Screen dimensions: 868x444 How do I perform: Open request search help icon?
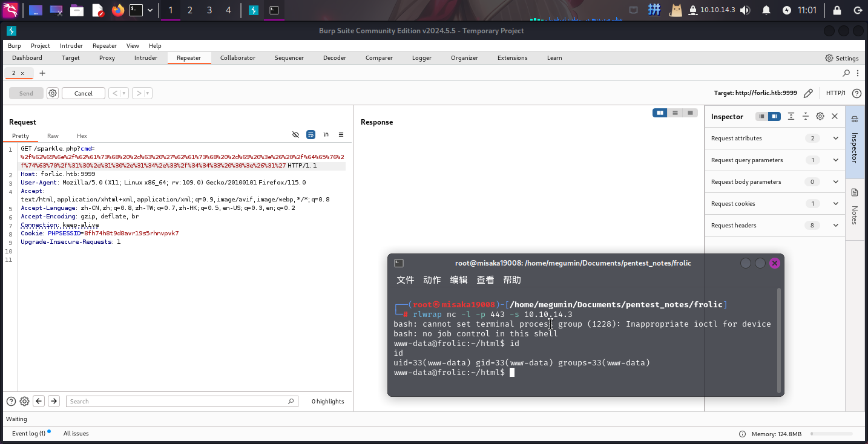[11, 401]
